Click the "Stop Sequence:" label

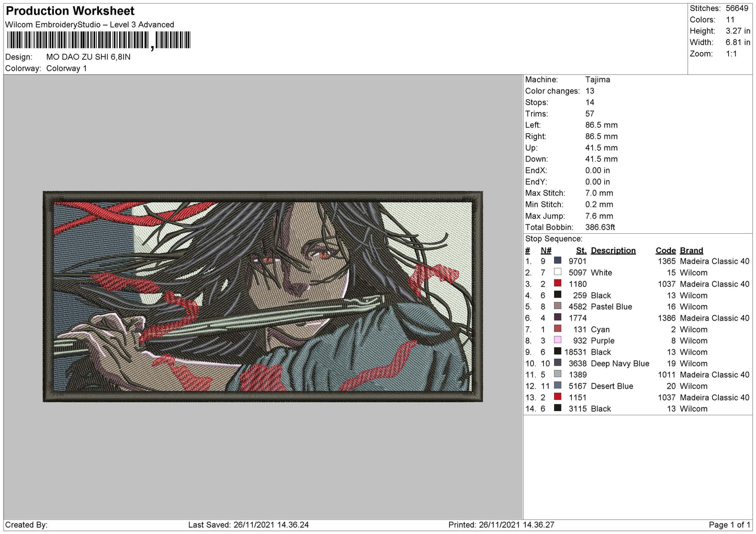coord(554,239)
